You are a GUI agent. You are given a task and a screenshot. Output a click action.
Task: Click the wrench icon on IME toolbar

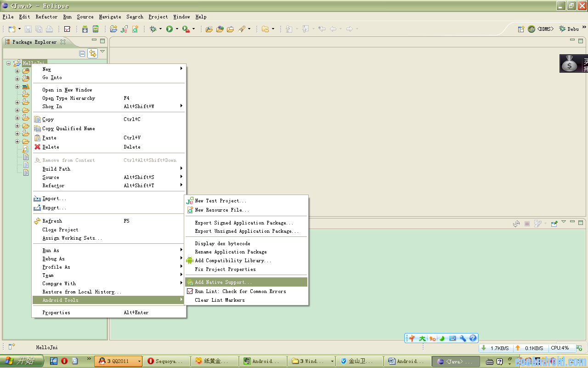click(463, 338)
